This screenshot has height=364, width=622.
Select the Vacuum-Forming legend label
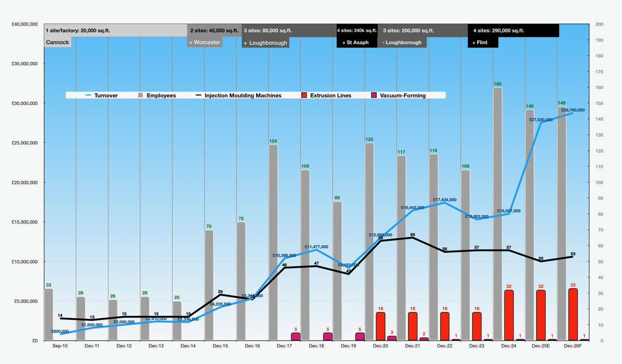coord(403,96)
